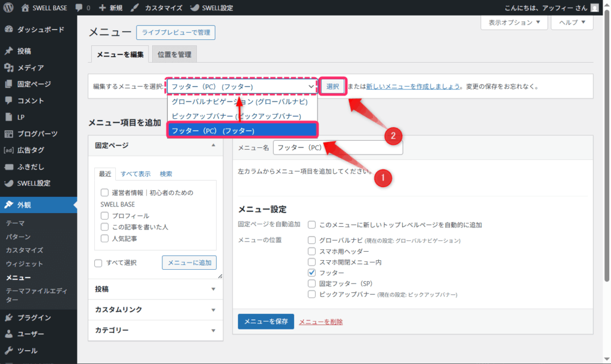Open パターン in the 外観 submenu
The height and width of the screenshot is (364, 611).
click(18, 236)
